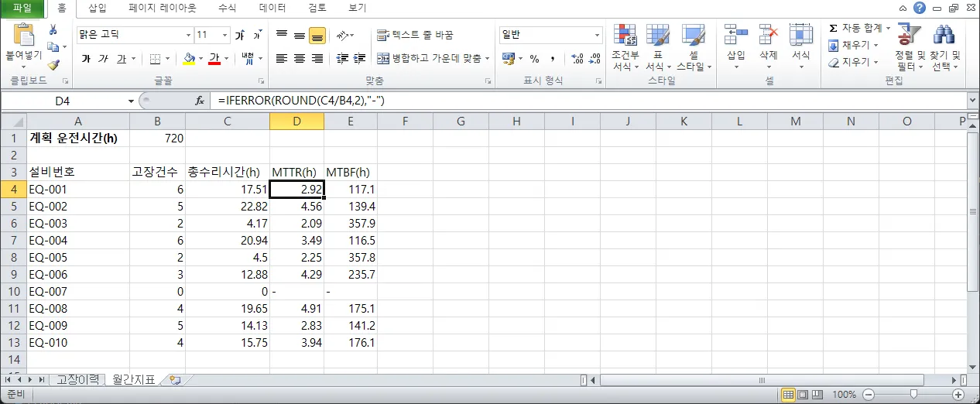Switch to Page Layout view in status bar
The image size is (980, 404).
pyautogui.click(x=804, y=395)
